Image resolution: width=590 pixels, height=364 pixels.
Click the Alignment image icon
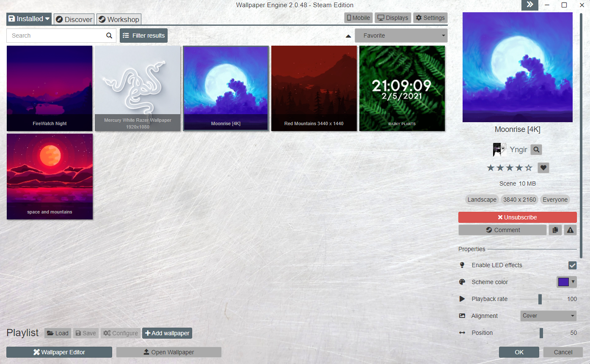[x=462, y=316]
